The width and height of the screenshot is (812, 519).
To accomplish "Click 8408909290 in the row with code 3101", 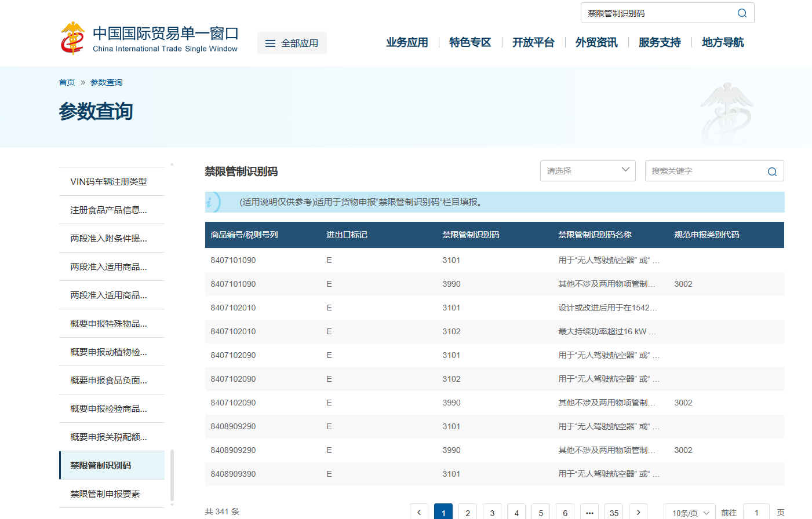I will tap(233, 426).
